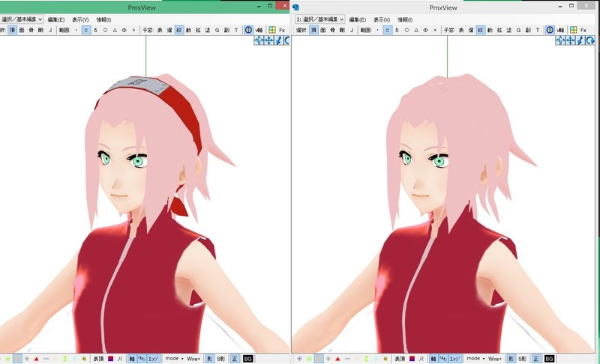Click red triangle icon in right status bar
The height and width of the screenshot is (364, 600).
(338, 359)
